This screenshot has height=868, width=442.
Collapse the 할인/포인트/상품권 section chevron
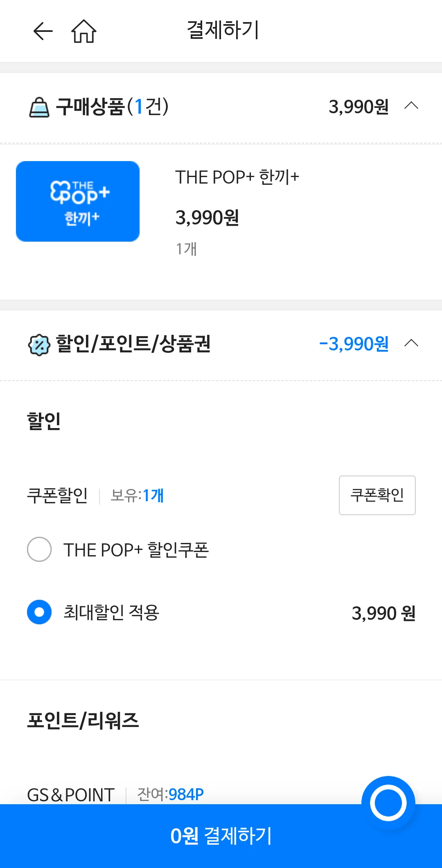[x=411, y=343]
